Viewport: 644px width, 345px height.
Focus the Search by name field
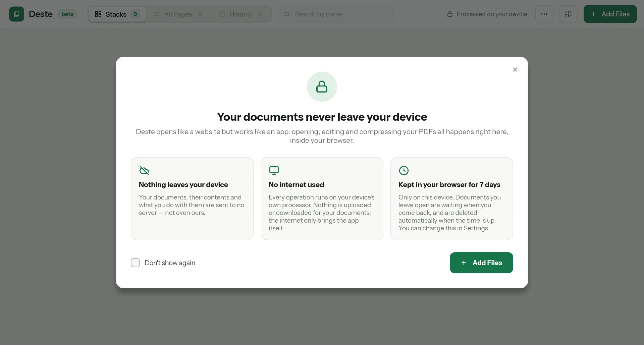(336, 14)
